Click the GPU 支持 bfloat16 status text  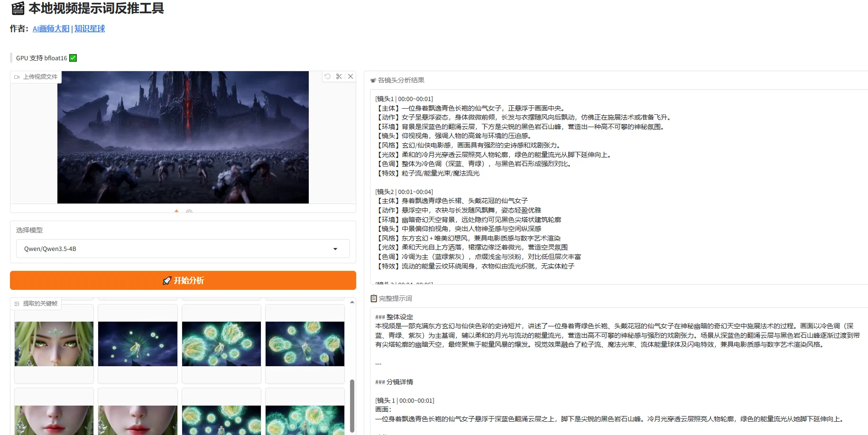click(42, 58)
